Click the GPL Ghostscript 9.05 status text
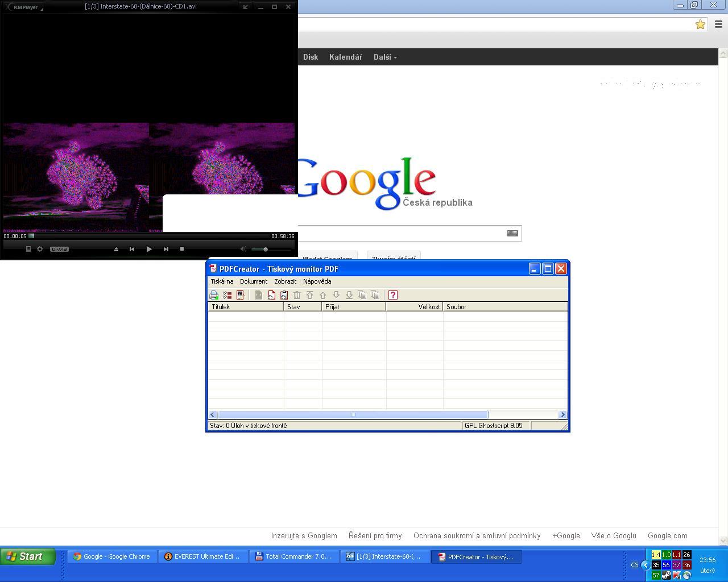Viewport: 728px width, 582px height. [x=493, y=426]
